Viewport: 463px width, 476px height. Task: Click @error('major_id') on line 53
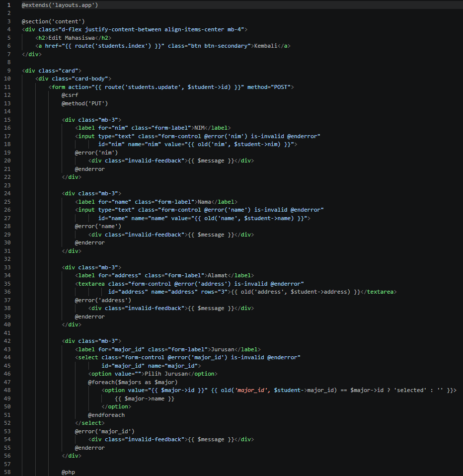click(x=105, y=431)
